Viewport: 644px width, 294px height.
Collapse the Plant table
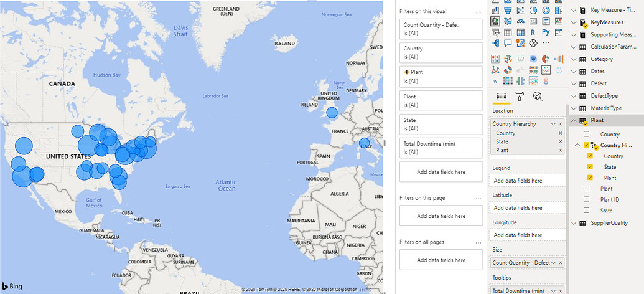[x=574, y=120]
